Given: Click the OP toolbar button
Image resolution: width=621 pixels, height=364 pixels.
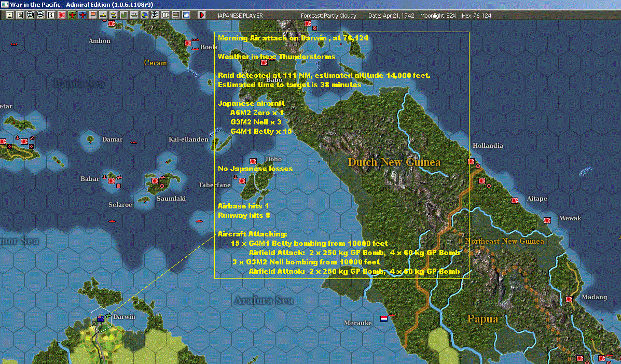Looking at the screenshot, I should coord(165,15).
